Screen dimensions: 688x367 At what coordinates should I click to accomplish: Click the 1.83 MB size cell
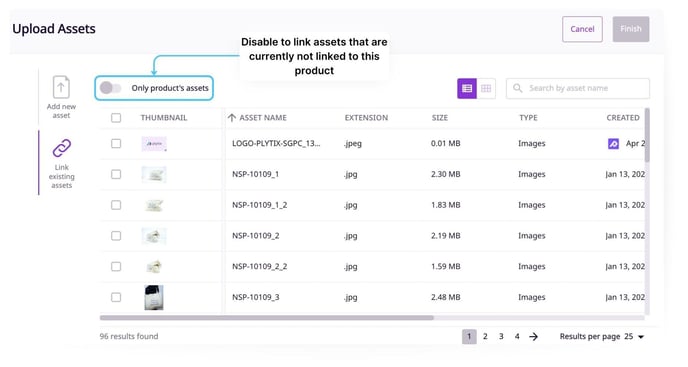click(x=445, y=205)
